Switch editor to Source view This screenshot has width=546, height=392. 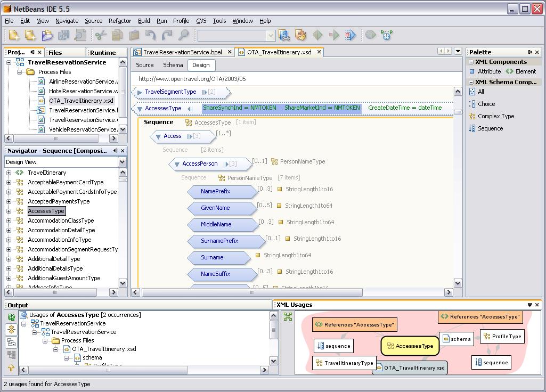[x=145, y=65]
